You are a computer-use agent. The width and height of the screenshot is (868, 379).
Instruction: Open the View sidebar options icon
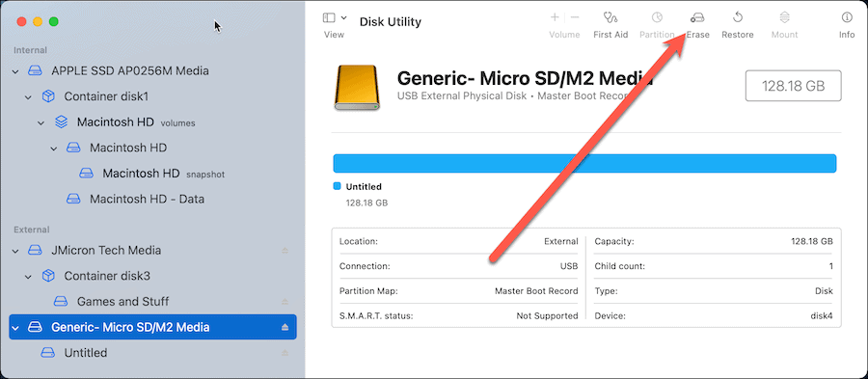329,17
